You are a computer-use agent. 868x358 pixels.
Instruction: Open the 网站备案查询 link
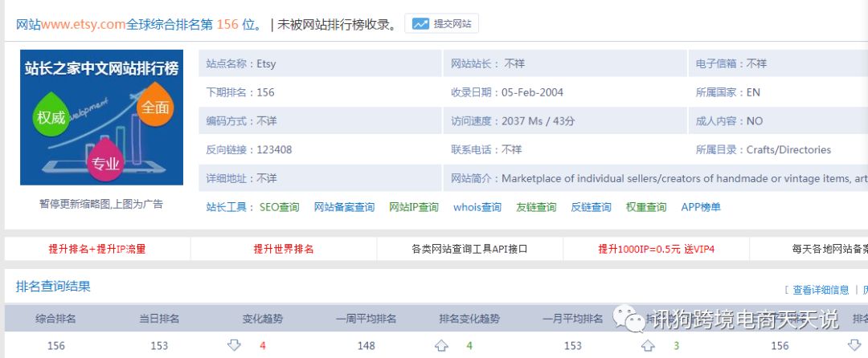(344, 207)
